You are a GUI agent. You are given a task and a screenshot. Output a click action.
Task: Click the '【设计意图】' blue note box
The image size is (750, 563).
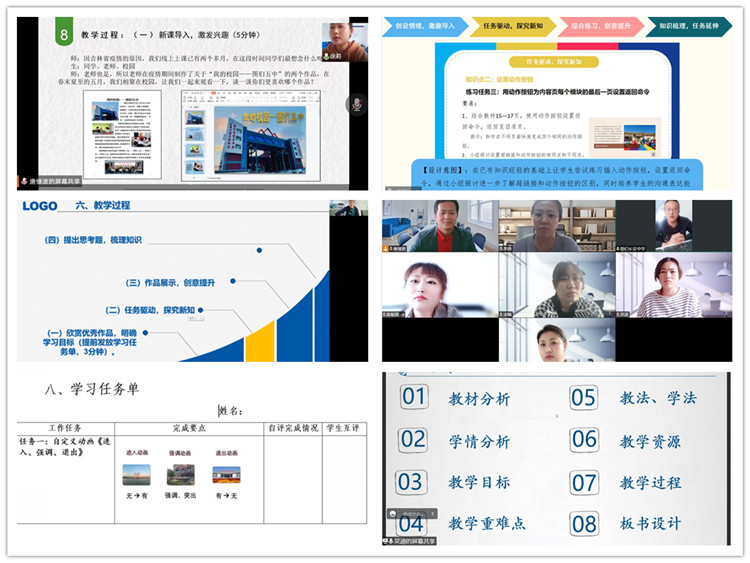click(557, 176)
